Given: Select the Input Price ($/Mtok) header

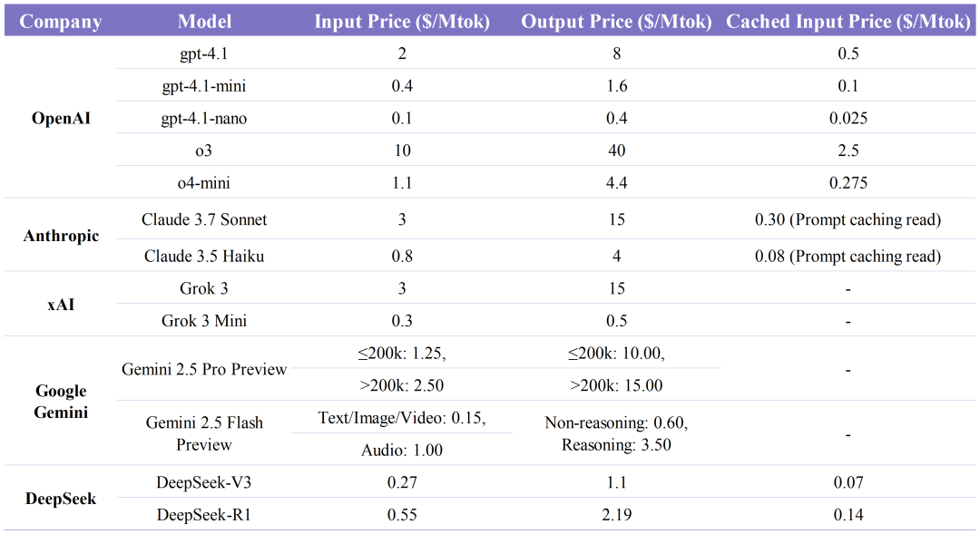Looking at the screenshot, I should [x=402, y=22].
